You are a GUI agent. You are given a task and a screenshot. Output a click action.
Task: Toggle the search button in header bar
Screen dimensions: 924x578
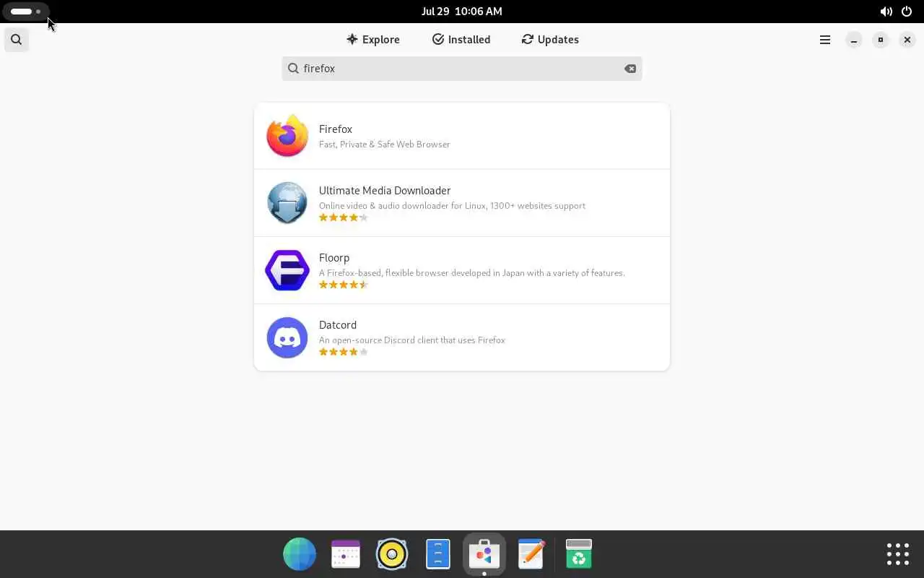click(16, 40)
